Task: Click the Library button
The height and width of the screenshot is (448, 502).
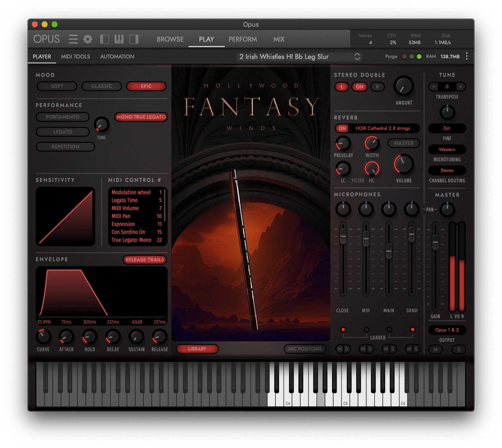Action: pyautogui.click(x=197, y=349)
